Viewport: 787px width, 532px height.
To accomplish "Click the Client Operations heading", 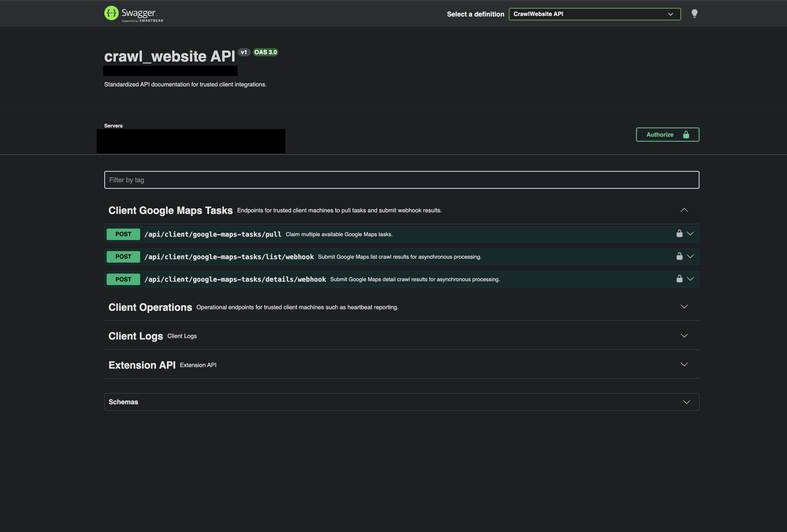I will pos(150,307).
